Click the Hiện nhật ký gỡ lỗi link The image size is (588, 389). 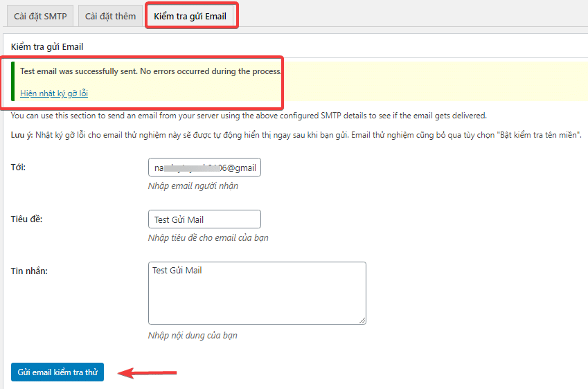tap(54, 93)
